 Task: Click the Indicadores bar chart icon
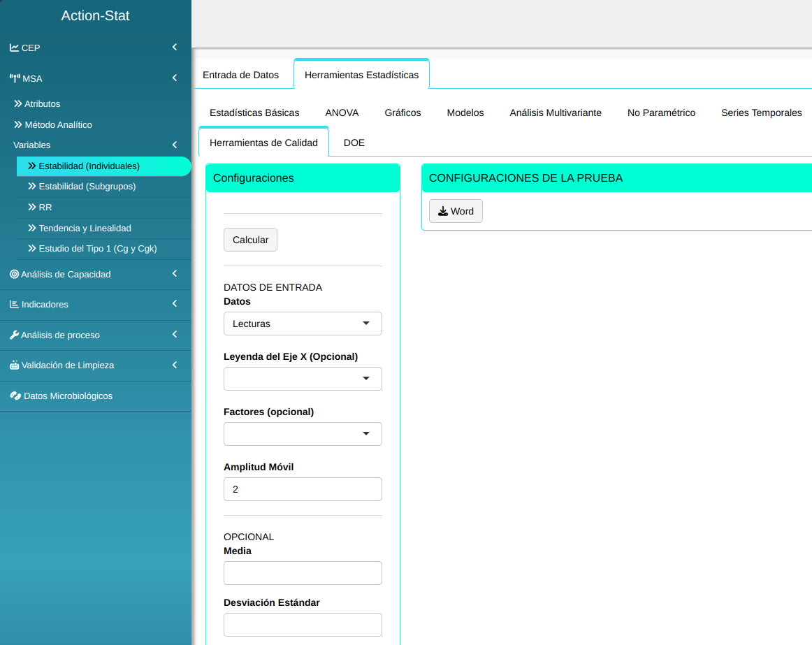(x=14, y=305)
